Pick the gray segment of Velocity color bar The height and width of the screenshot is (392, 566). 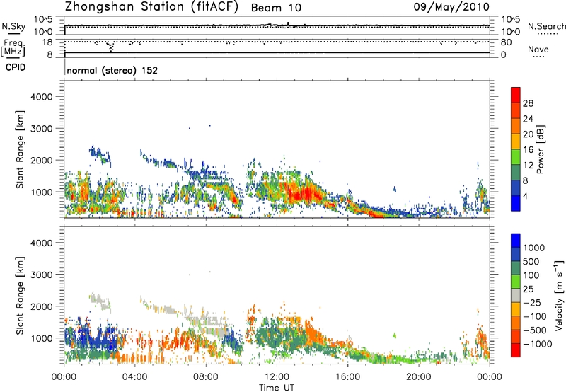[516, 295]
